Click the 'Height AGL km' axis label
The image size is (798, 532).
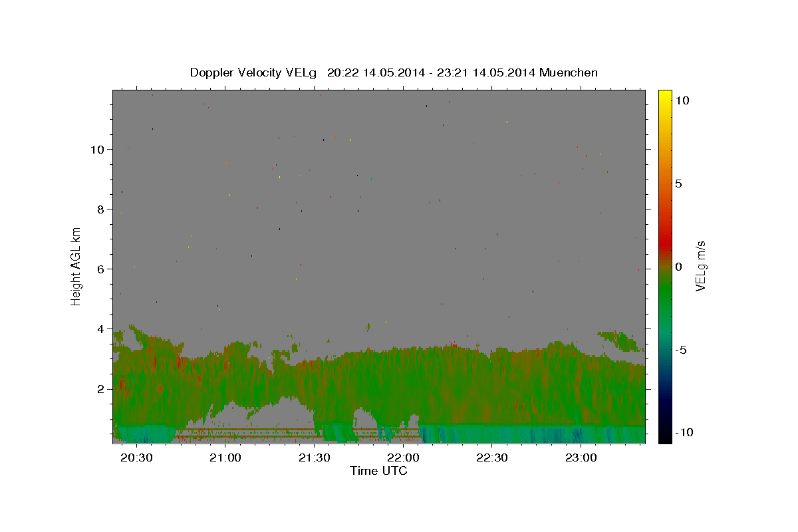[76, 267]
